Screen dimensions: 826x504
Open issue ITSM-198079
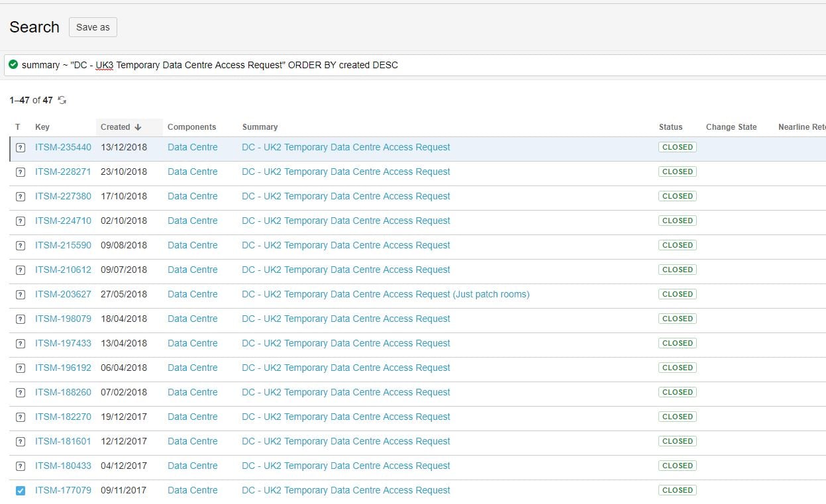pyautogui.click(x=63, y=319)
